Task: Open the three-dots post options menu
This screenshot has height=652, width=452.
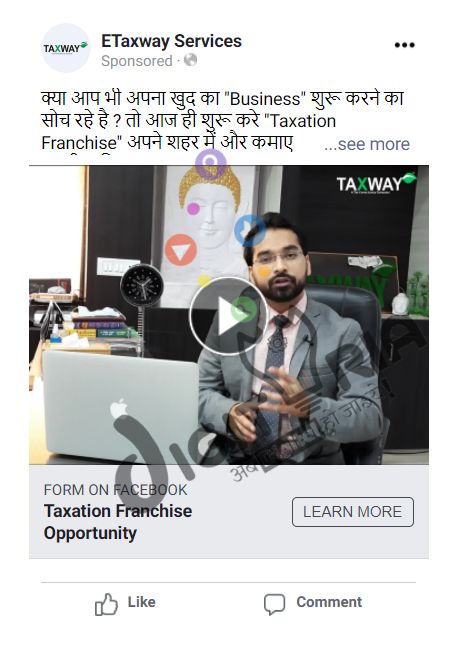Action: (404, 45)
